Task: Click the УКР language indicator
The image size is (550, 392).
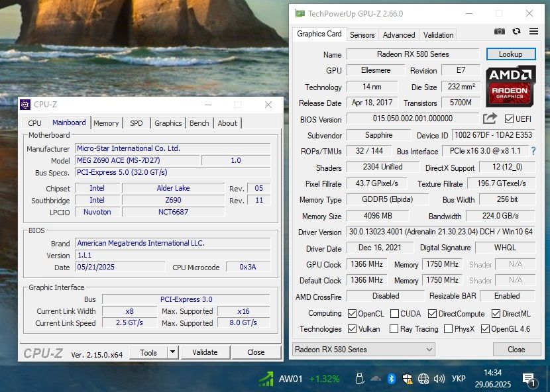Action: (x=459, y=379)
